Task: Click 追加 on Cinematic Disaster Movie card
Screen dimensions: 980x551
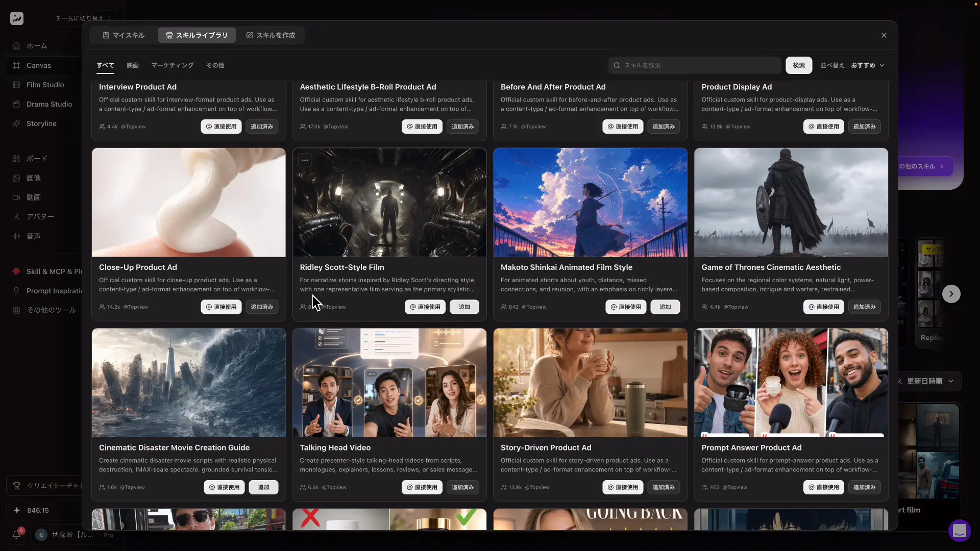Action: pyautogui.click(x=263, y=487)
